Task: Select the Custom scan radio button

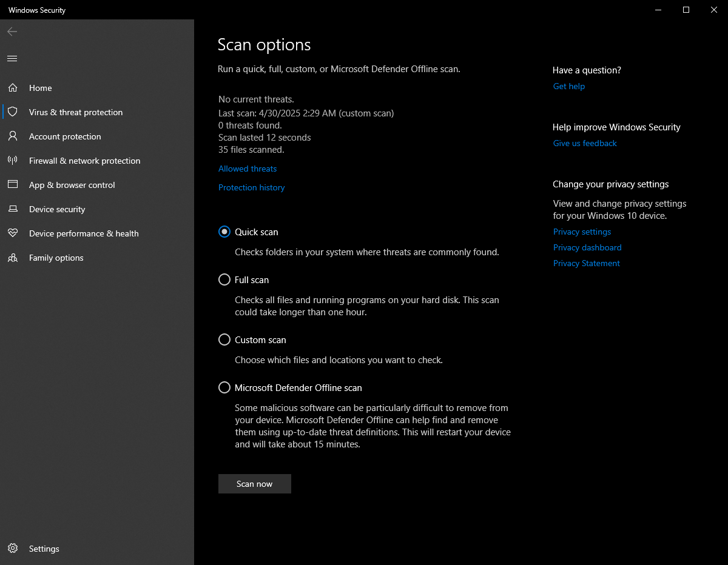Action: 224,339
